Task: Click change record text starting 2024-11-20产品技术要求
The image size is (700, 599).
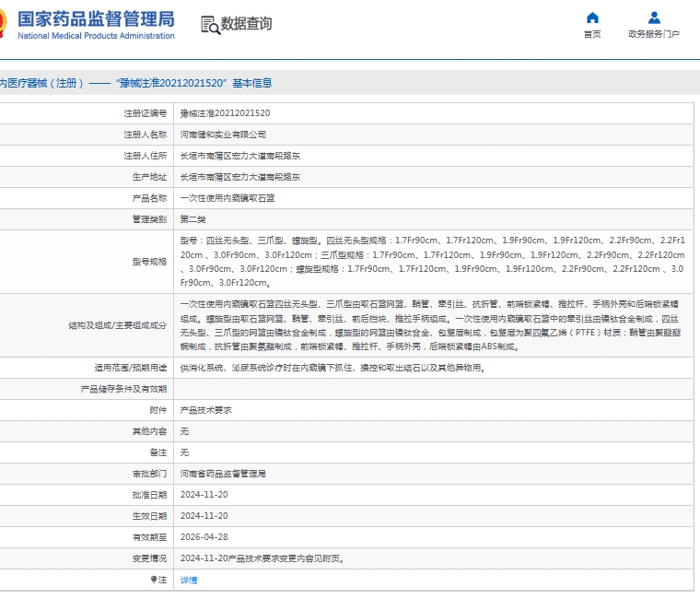Action: click(x=262, y=558)
